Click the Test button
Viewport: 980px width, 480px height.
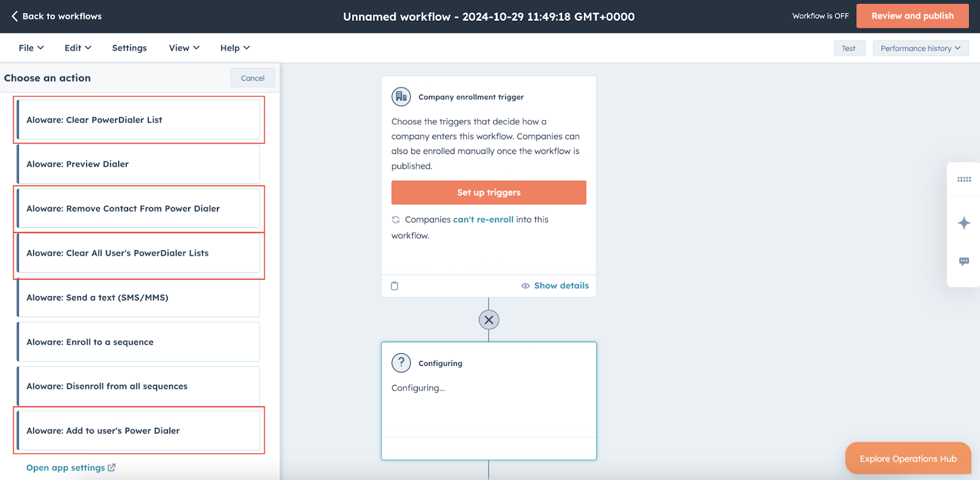(849, 48)
